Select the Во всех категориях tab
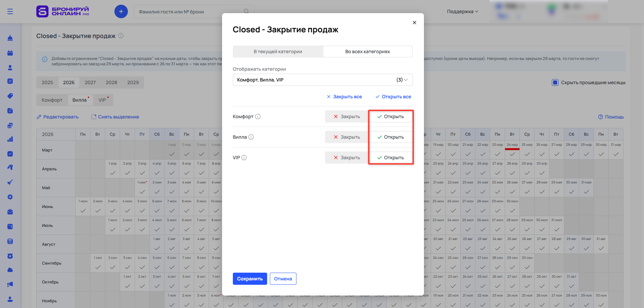The image size is (644, 308). (x=367, y=52)
